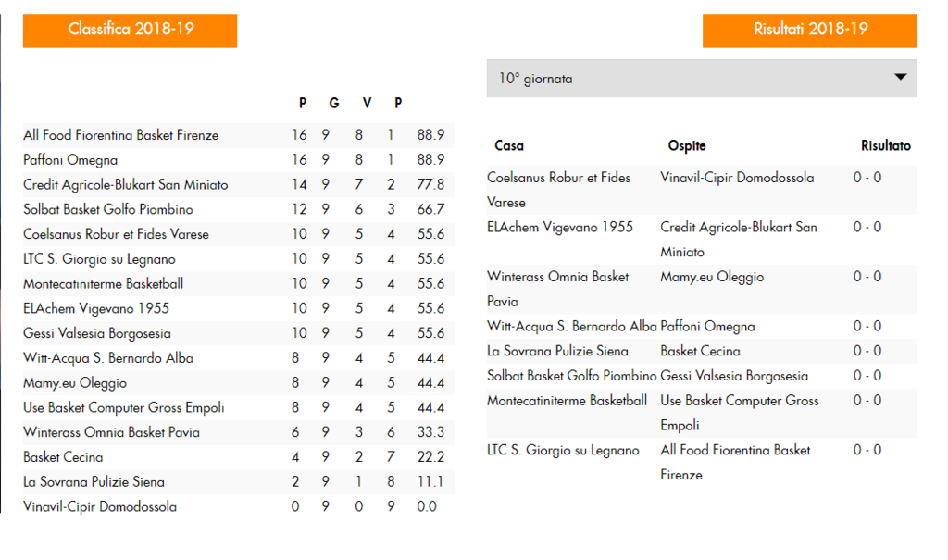Click the Ospite column header
The image size is (948, 560).
(x=687, y=145)
